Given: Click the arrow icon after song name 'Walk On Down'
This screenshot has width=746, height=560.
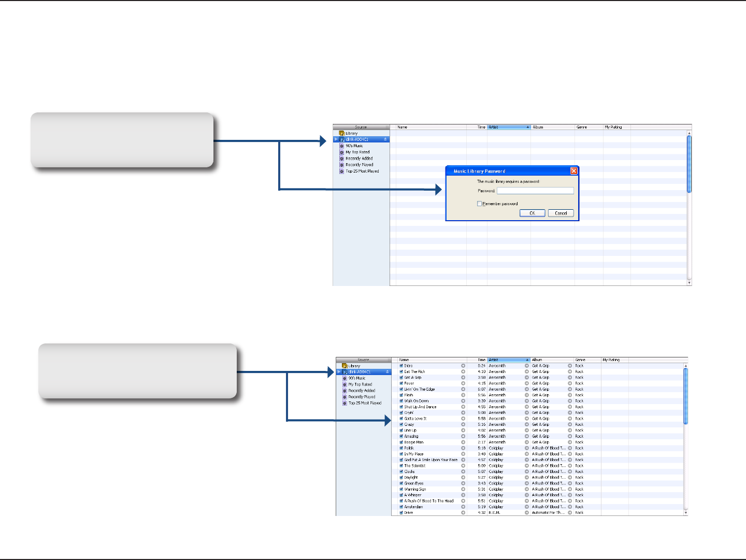Looking at the screenshot, I should pos(463,401).
